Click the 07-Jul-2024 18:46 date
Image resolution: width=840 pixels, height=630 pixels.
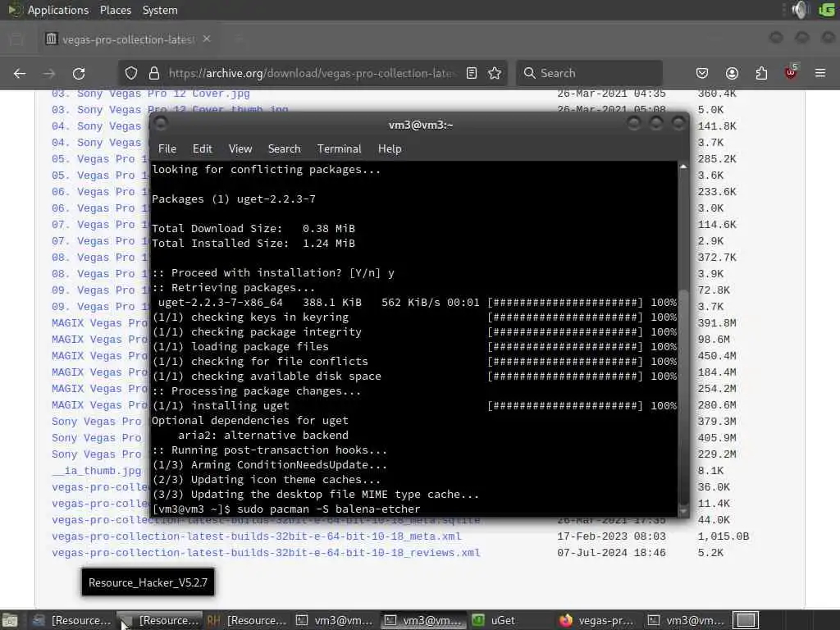611,553
